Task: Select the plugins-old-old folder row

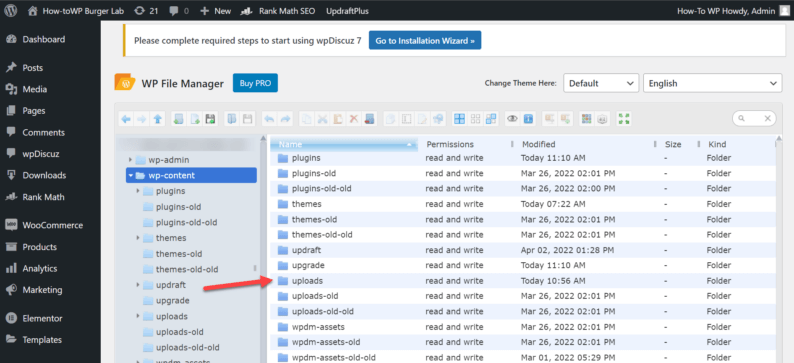Action: pyautogui.click(x=522, y=188)
